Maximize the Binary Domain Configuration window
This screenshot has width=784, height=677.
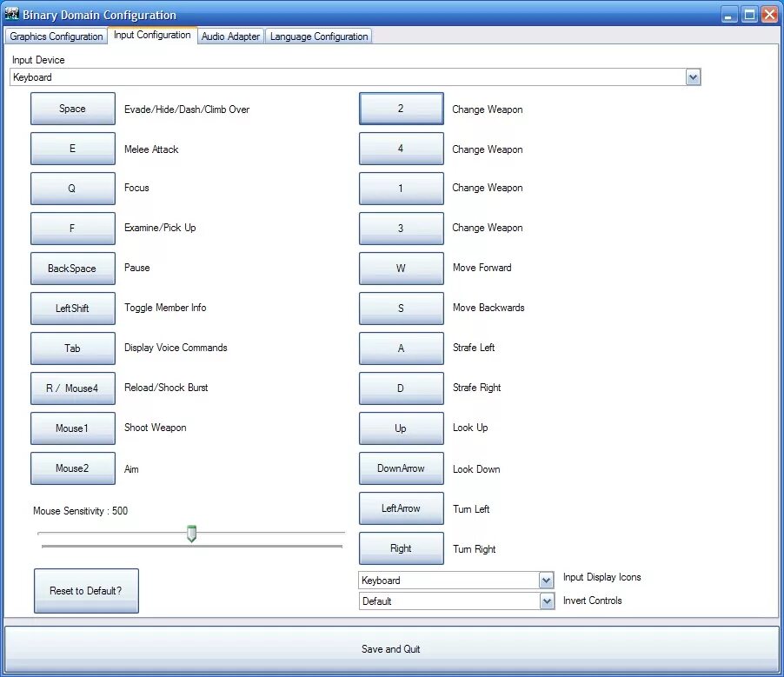point(749,15)
